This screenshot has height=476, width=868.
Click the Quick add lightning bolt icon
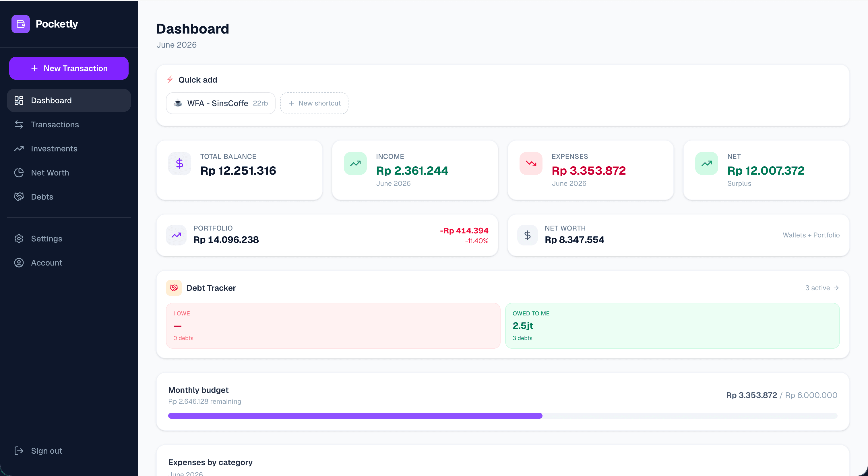click(170, 80)
